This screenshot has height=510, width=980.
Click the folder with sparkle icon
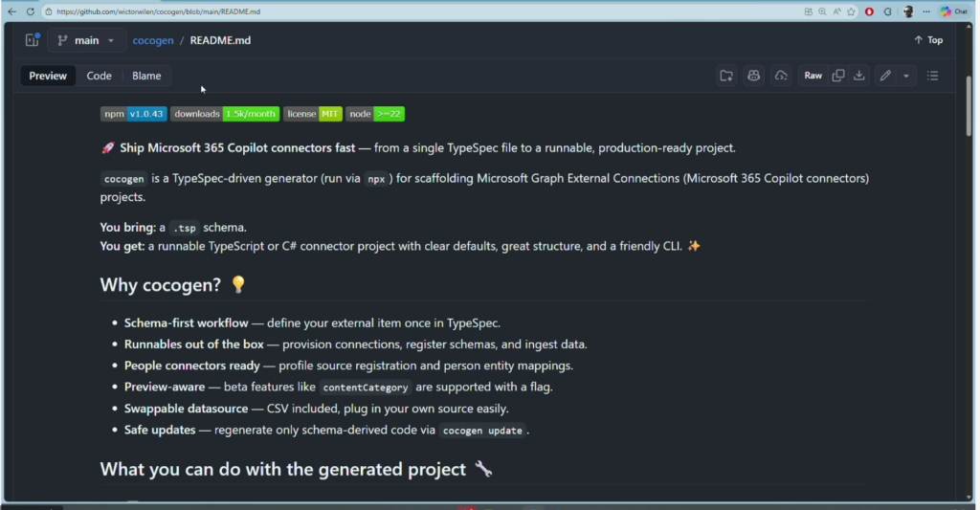click(726, 76)
